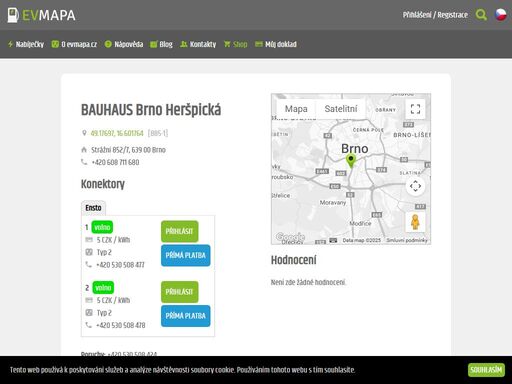Click the house icon beside Strážní address

84,150
